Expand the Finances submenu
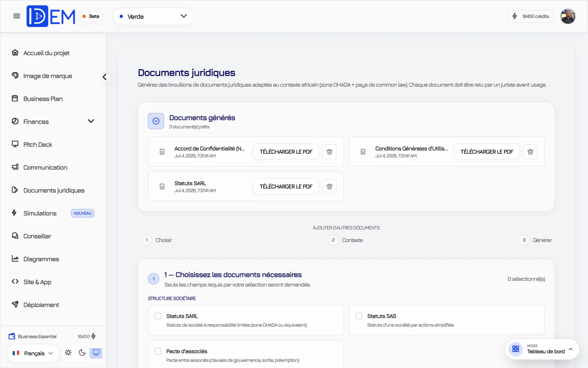Image resolution: width=588 pixels, height=368 pixels. coord(91,121)
